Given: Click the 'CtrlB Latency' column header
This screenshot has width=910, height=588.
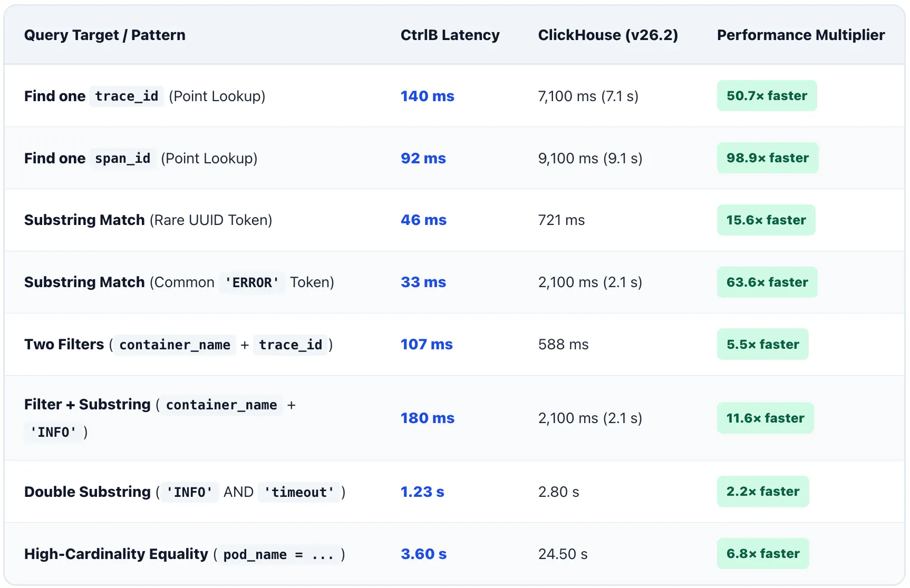Looking at the screenshot, I should [450, 35].
